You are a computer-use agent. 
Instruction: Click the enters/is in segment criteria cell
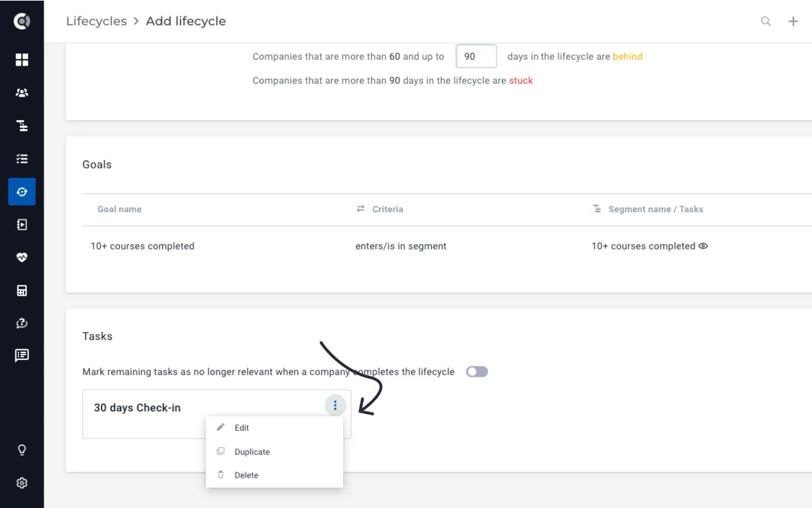coord(401,246)
